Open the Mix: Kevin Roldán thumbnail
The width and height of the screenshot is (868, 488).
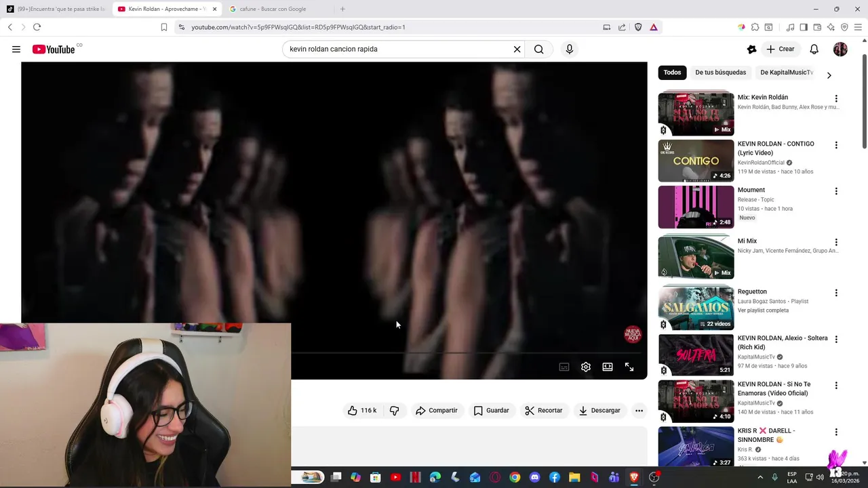tap(696, 114)
